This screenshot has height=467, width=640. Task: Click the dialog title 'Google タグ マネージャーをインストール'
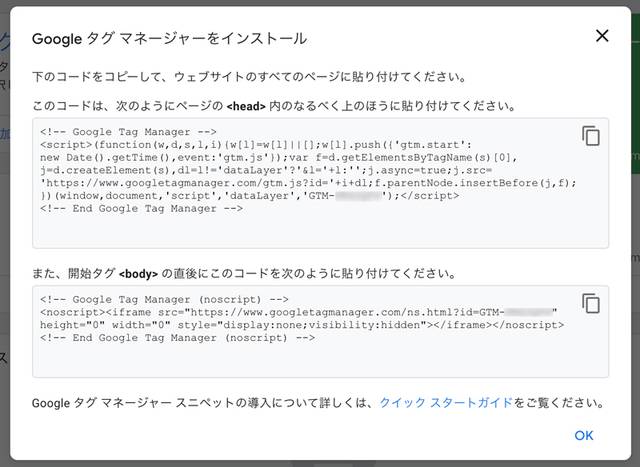tap(169, 39)
